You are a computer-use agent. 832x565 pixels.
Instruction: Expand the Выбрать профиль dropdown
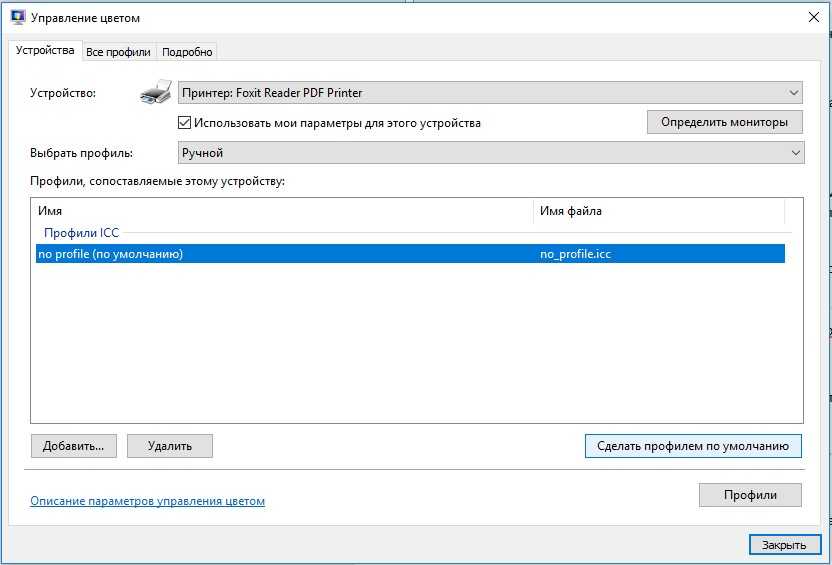(x=490, y=153)
